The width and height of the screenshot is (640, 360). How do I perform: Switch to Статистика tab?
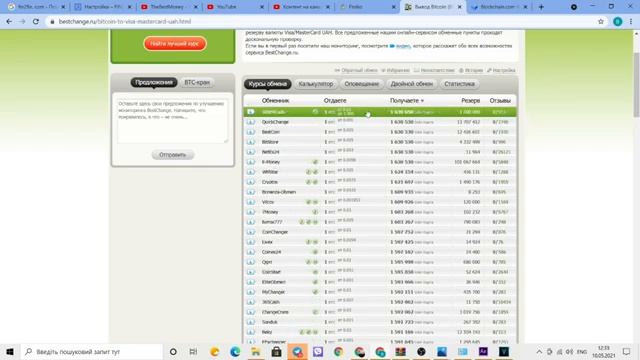[x=459, y=84]
